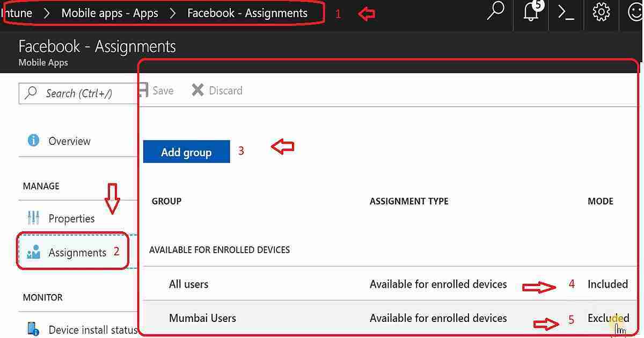Click the Discard X icon
644x338 pixels.
(x=197, y=90)
